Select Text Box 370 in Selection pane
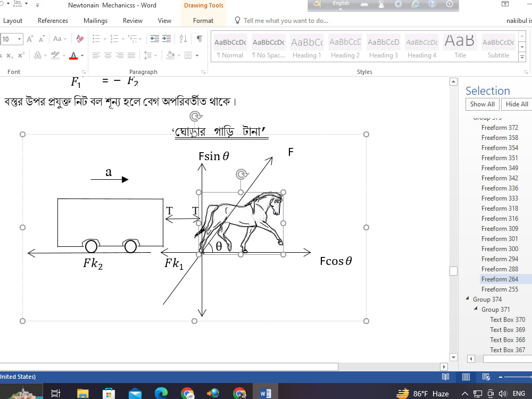This screenshot has width=532, height=399. [x=507, y=320]
